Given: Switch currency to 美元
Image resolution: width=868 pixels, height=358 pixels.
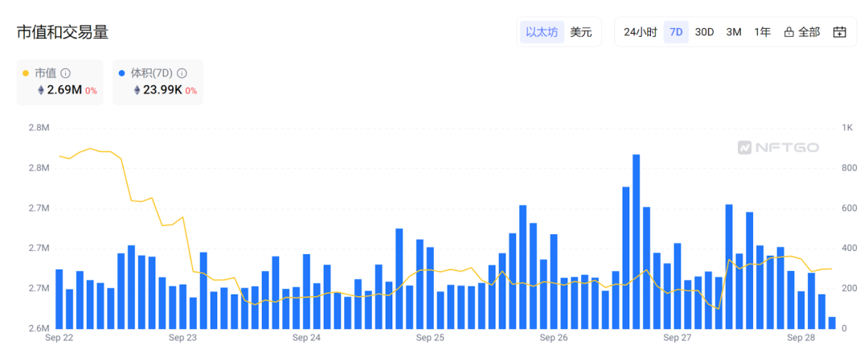Looking at the screenshot, I should 581,32.
